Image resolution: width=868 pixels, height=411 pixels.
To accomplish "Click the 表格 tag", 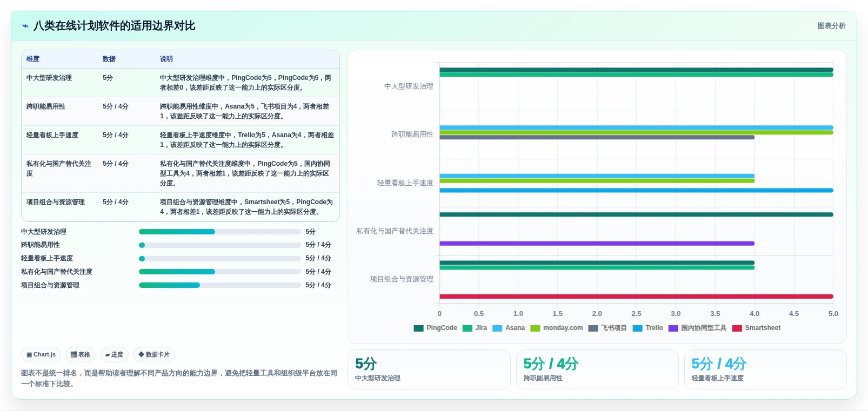I will [81, 355].
